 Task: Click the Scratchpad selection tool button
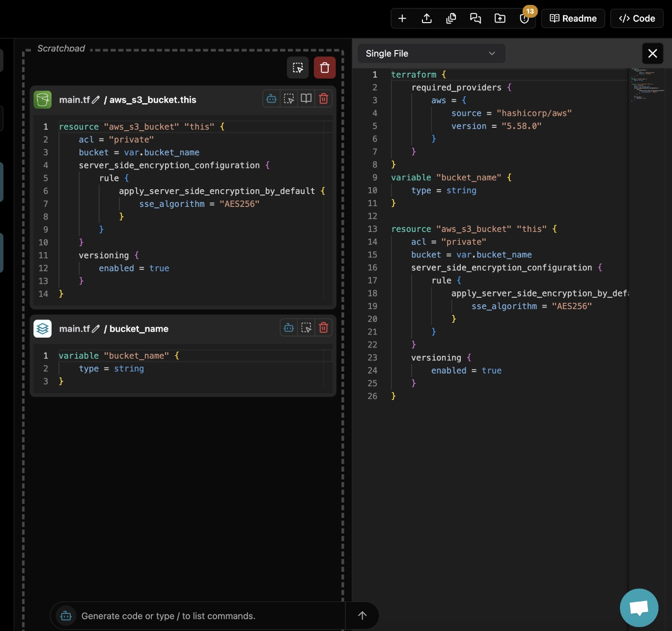coord(298,68)
